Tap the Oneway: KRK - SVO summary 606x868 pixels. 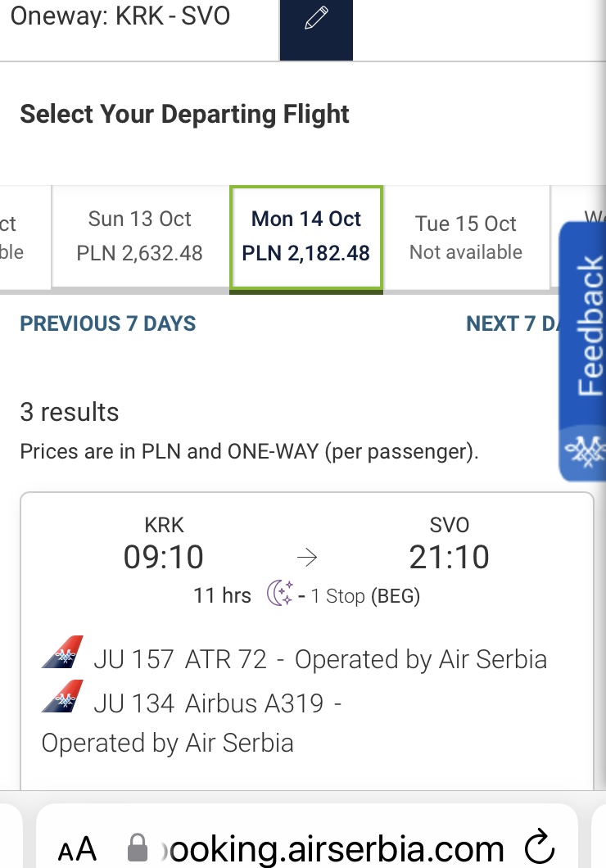120,16
